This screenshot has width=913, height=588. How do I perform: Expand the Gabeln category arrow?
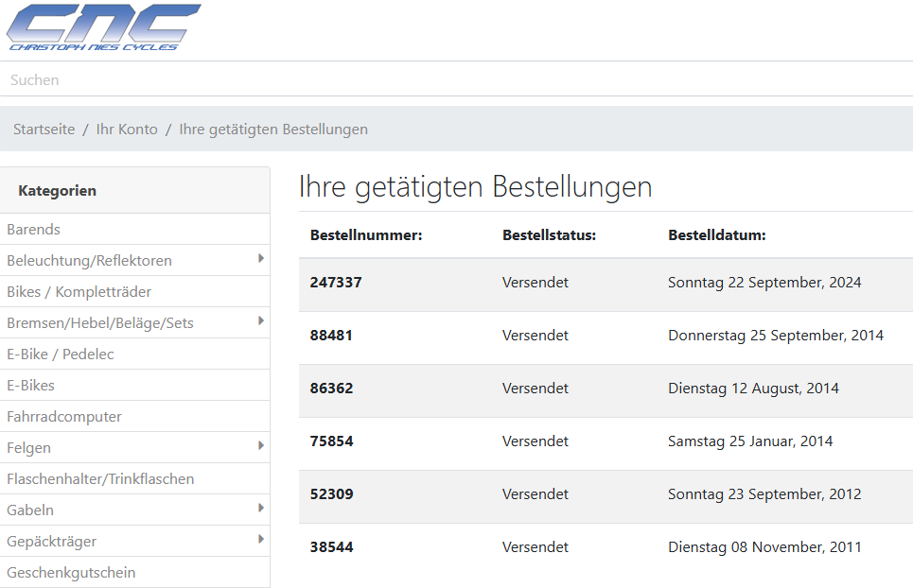pyautogui.click(x=260, y=508)
